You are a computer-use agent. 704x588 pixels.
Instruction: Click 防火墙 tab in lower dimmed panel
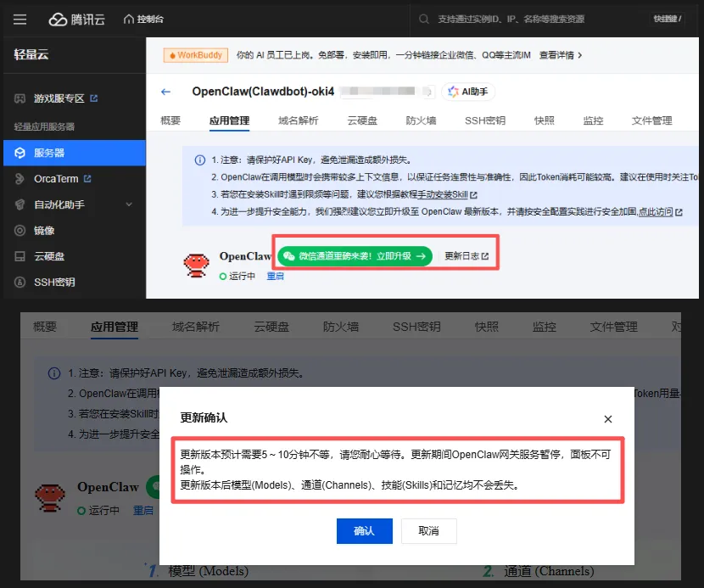[341, 327]
